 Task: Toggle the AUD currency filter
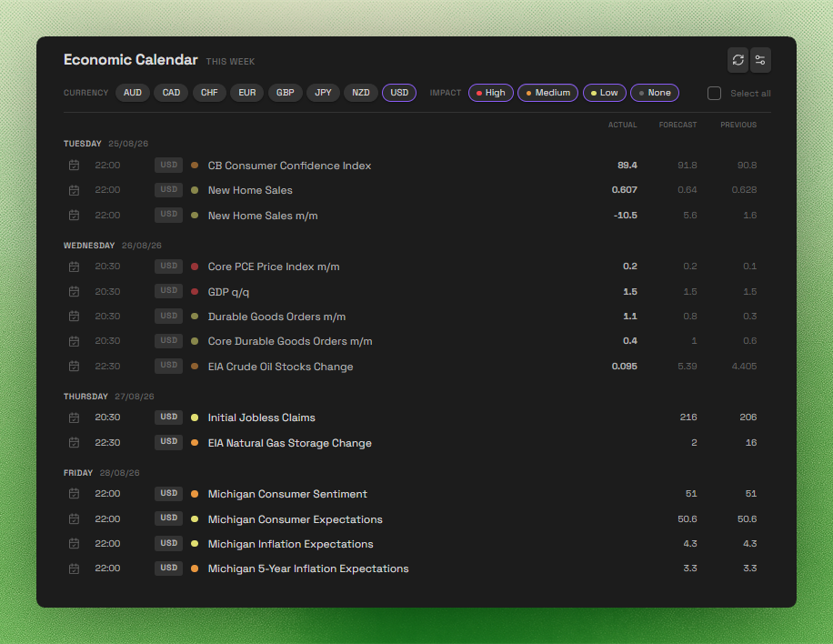coord(132,93)
